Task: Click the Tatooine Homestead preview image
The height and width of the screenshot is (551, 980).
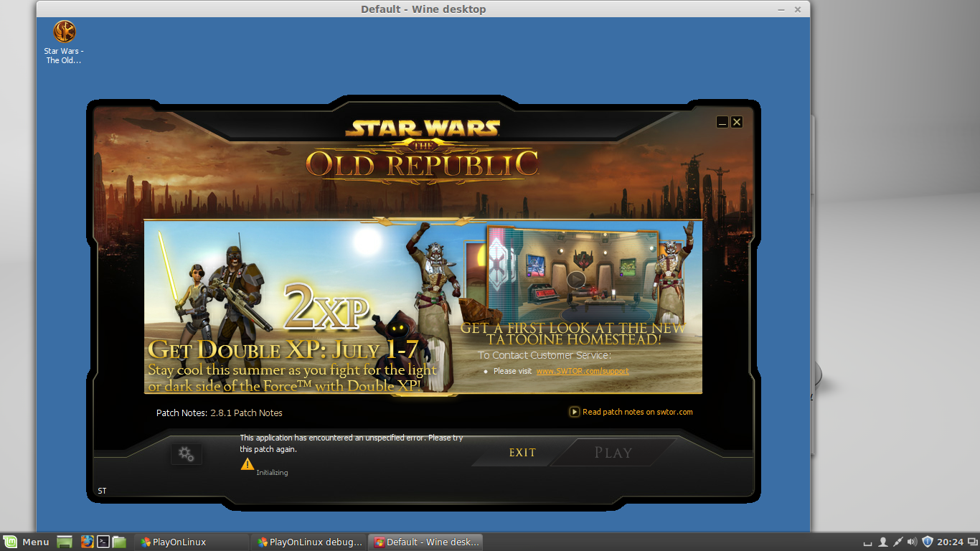Action: click(x=573, y=275)
